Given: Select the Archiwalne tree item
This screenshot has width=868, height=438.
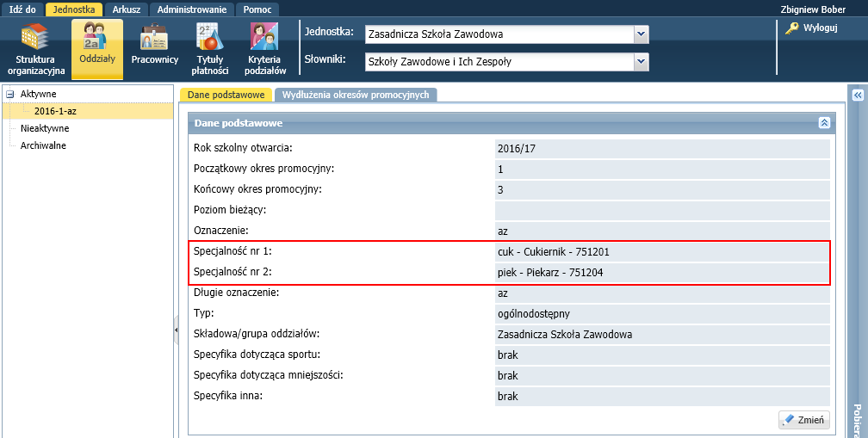Looking at the screenshot, I should pyautogui.click(x=43, y=145).
